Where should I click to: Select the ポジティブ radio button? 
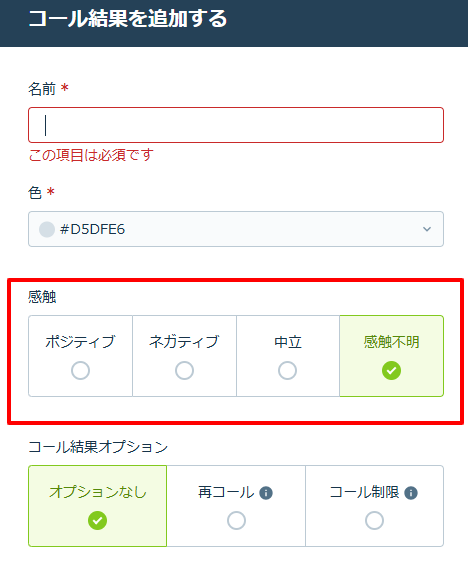[x=80, y=370]
